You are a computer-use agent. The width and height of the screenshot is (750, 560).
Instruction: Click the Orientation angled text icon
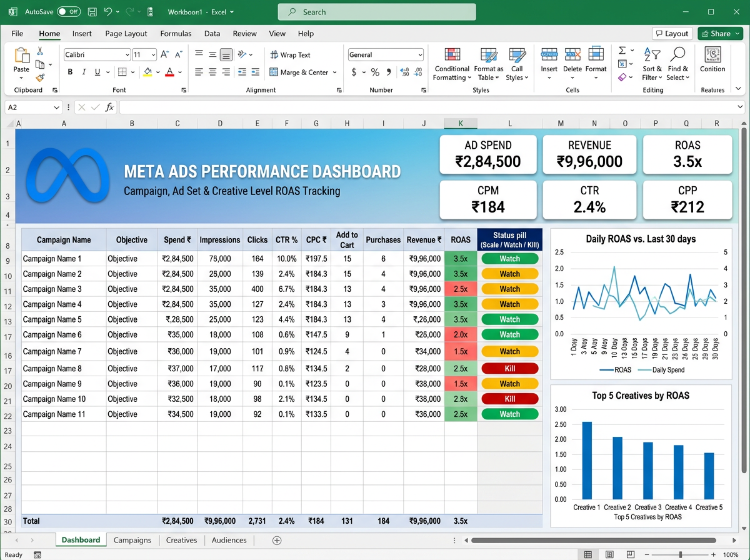[x=242, y=54]
